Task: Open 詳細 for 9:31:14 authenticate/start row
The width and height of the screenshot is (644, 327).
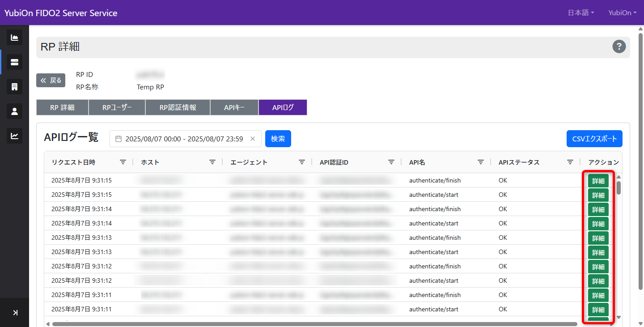Action: point(598,224)
